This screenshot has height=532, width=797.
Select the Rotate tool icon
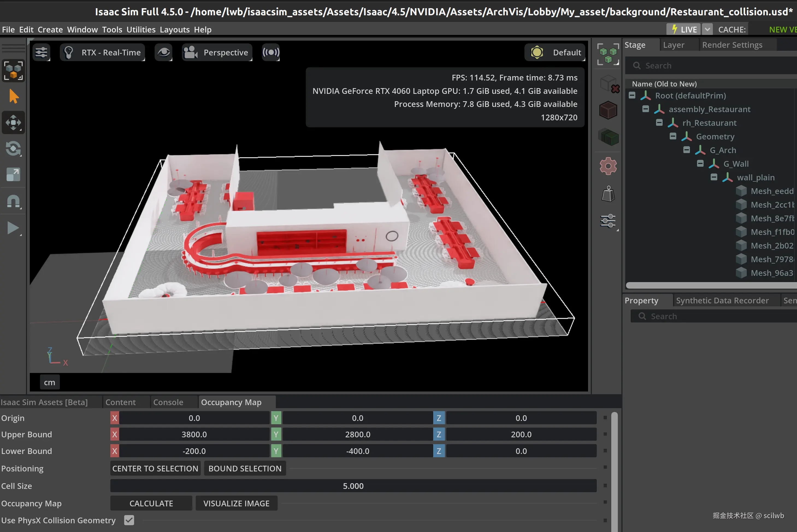[x=13, y=149]
